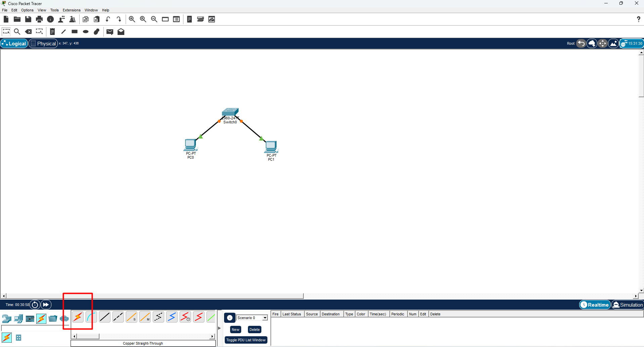The width and height of the screenshot is (644, 347).
Task: Open the View menu
Action: coord(42,10)
